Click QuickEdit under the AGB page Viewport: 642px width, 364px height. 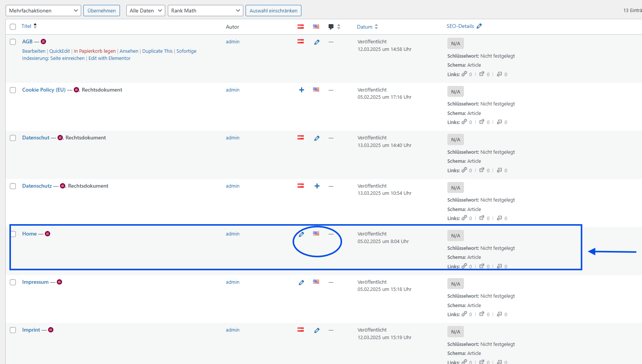tap(60, 51)
